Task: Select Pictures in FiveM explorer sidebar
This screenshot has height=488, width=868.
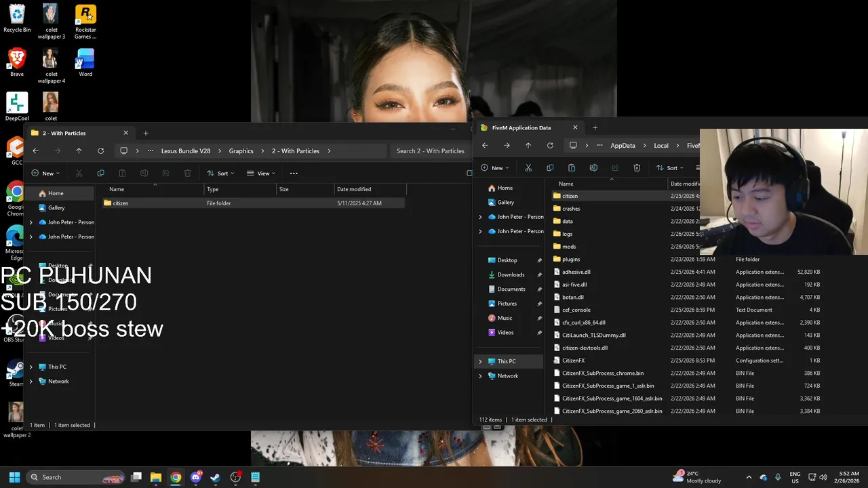Action: (507, 304)
